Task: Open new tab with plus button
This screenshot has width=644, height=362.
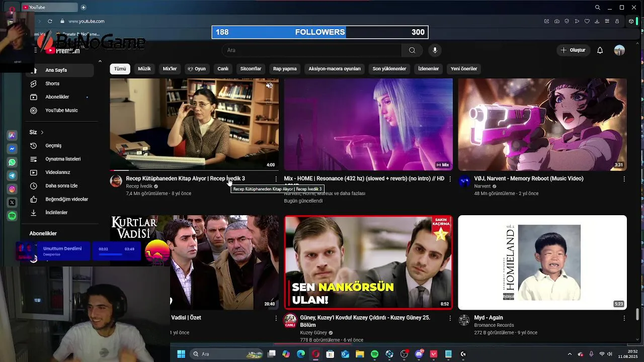Action: click(83, 7)
